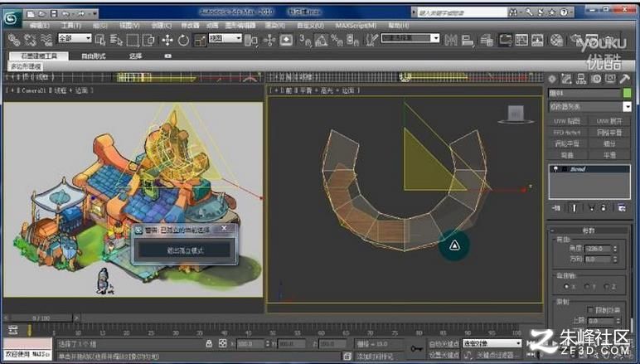Open the selection filter dropdown showing 全部
Image resolution: width=640 pixels, height=364 pixels.
point(75,38)
